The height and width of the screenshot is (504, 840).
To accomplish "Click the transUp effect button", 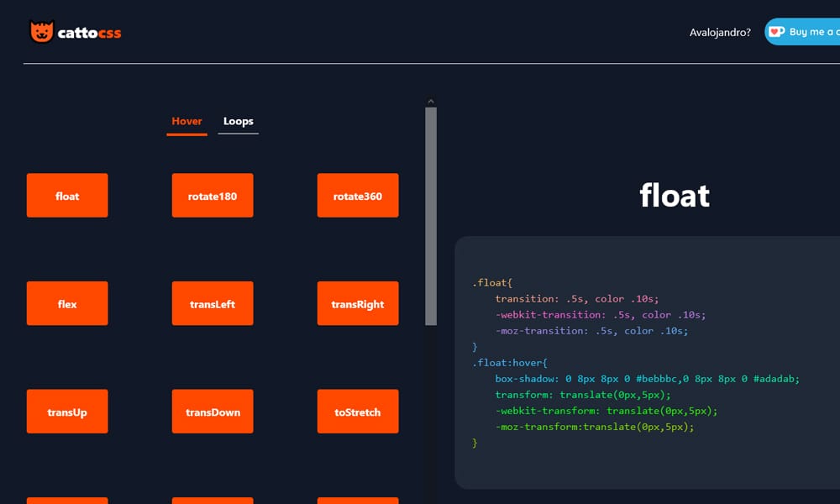I will point(67,412).
